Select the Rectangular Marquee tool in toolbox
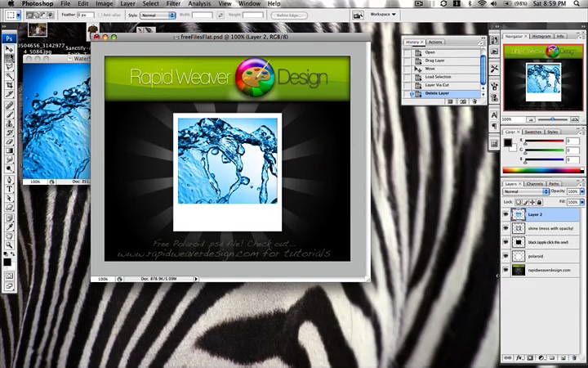The height and width of the screenshot is (368, 588). pyautogui.click(x=9, y=57)
